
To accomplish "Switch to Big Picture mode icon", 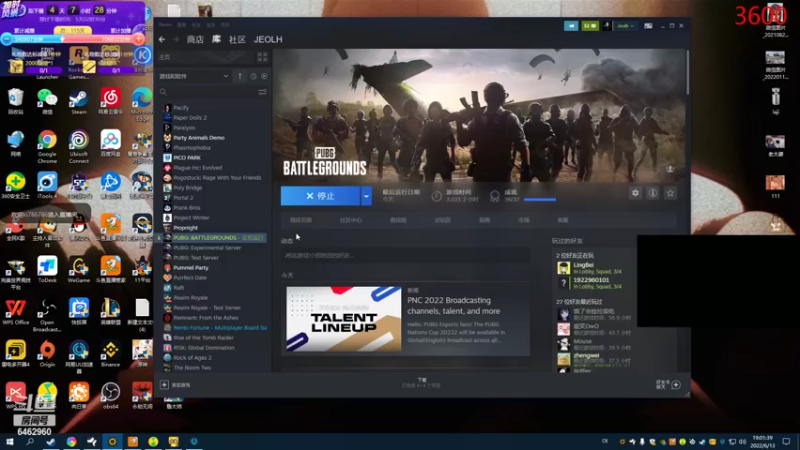I will tap(648, 26).
